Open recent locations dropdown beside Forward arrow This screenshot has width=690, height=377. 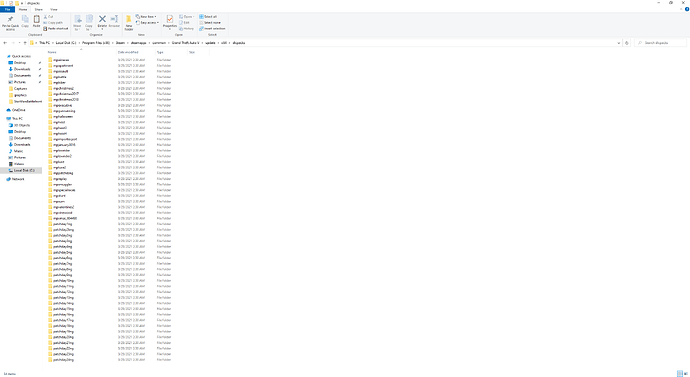coord(19,43)
